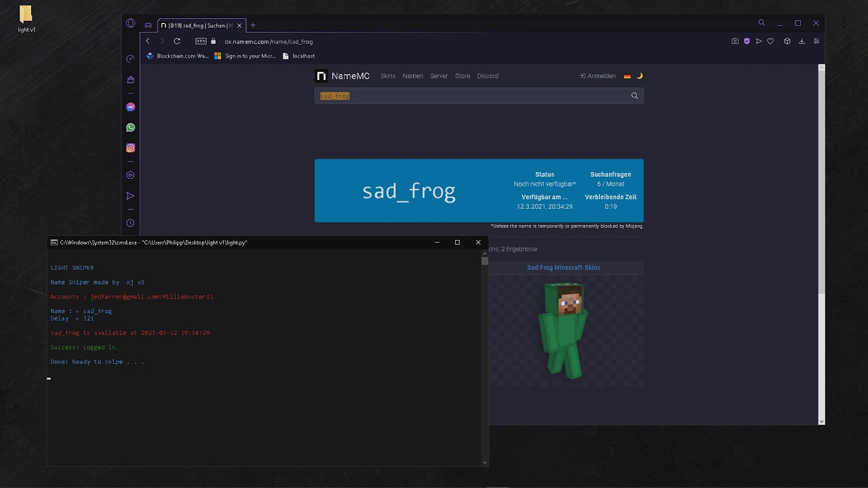The image size is (868, 488).
Task: Go to NameMC home logo
Action: pyautogui.click(x=343, y=76)
